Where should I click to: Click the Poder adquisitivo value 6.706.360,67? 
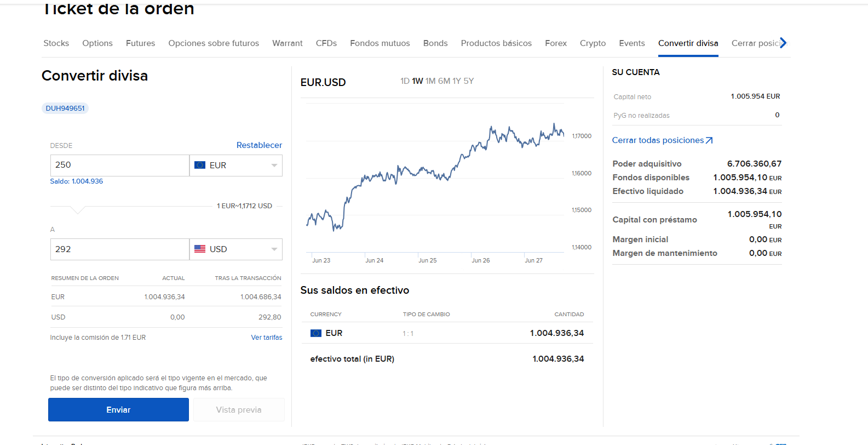point(754,164)
